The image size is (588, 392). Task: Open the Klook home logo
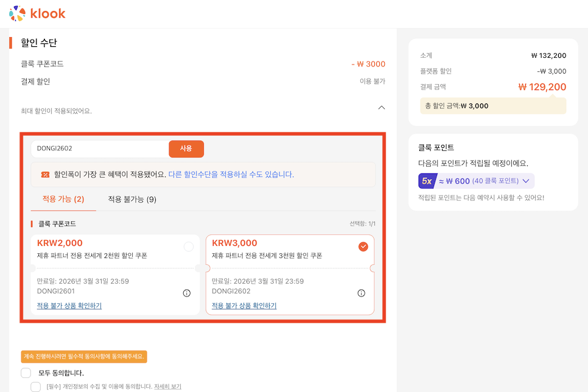pyautogui.click(x=37, y=13)
